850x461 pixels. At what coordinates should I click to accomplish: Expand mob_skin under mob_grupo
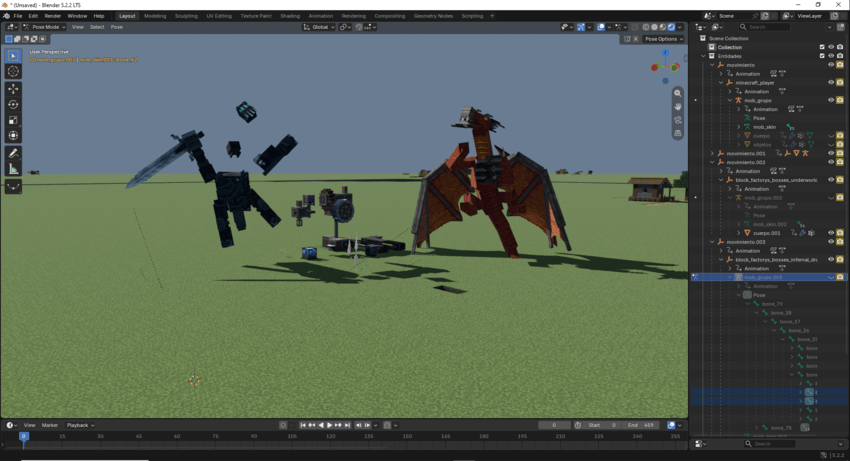tap(739, 127)
